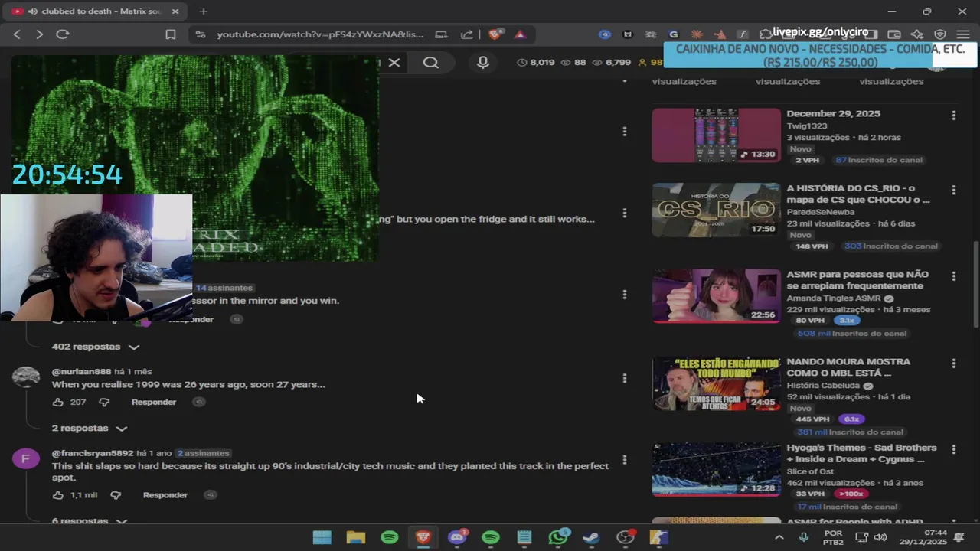The image size is (980, 551).
Task: Open options menu for francisryan5892 comment
Action: (625, 460)
